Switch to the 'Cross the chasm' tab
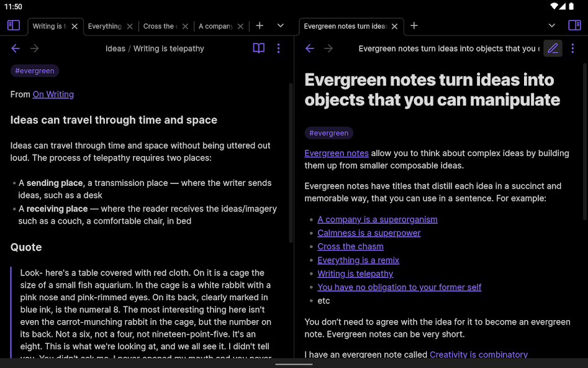This screenshot has height=368, width=588. click(x=160, y=26)
